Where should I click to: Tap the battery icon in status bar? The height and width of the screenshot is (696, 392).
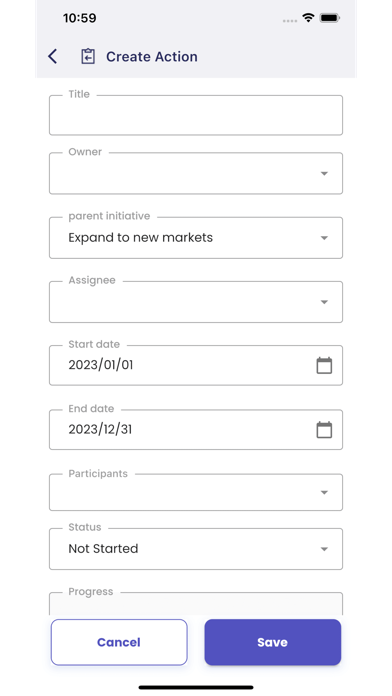coord(330,18)
